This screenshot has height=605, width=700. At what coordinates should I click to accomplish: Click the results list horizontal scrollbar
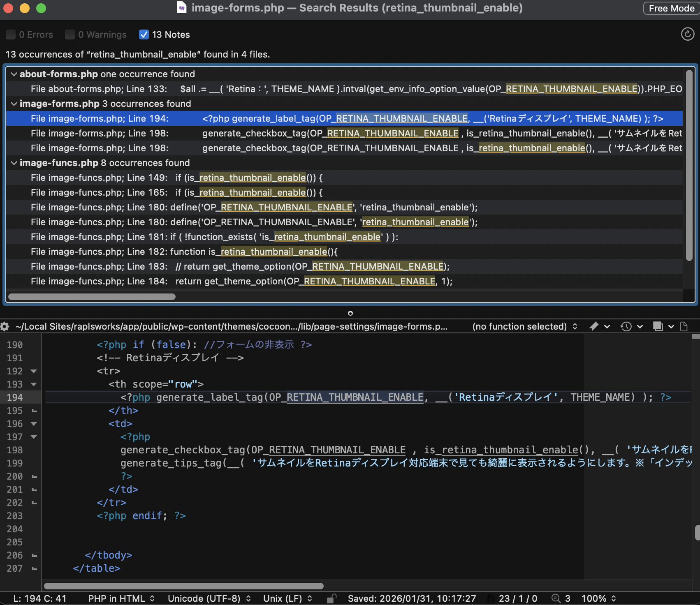pos(92,297)
